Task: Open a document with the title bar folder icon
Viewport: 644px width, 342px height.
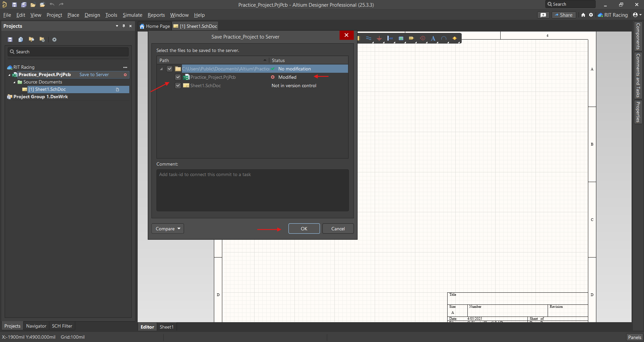Action: pos(33,5)
